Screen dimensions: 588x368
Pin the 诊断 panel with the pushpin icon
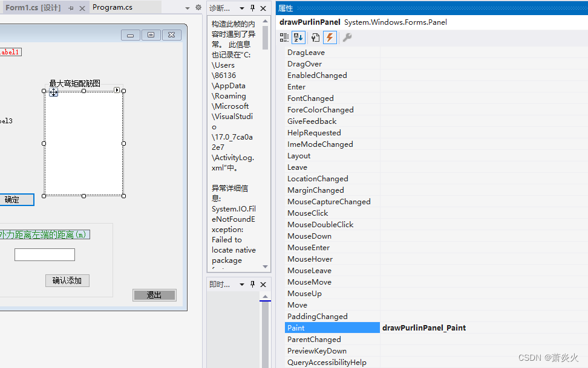(x=252, y=8)
